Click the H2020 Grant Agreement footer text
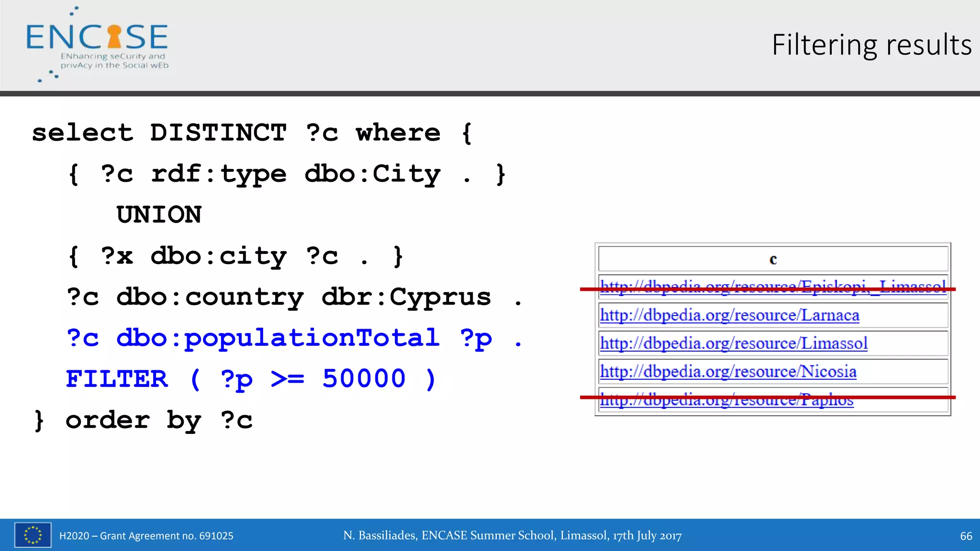The height and width of the screenshot is (551, 980). [x=146, y=536]
